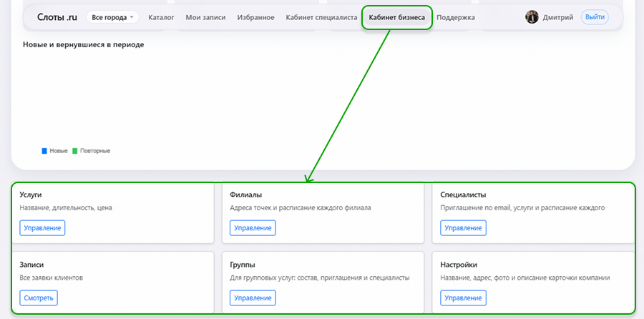Click Смотреть in the Записи card

pyautogui.click(x=39, y=298)
